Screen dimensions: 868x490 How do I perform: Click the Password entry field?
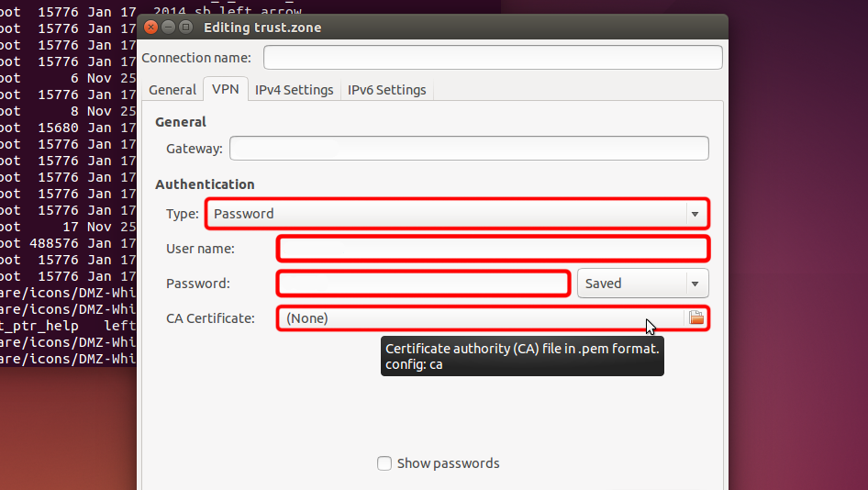(423, 284)
